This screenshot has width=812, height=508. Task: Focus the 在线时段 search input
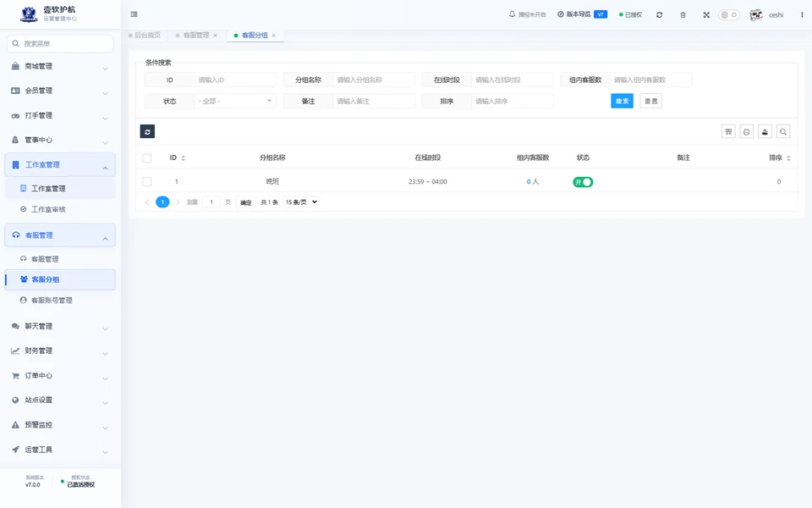tap(513, 80)
